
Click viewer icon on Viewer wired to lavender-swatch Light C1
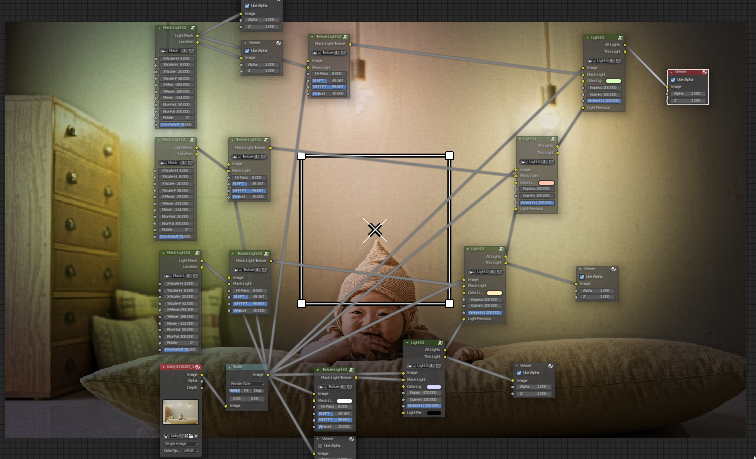pos(550,366)
